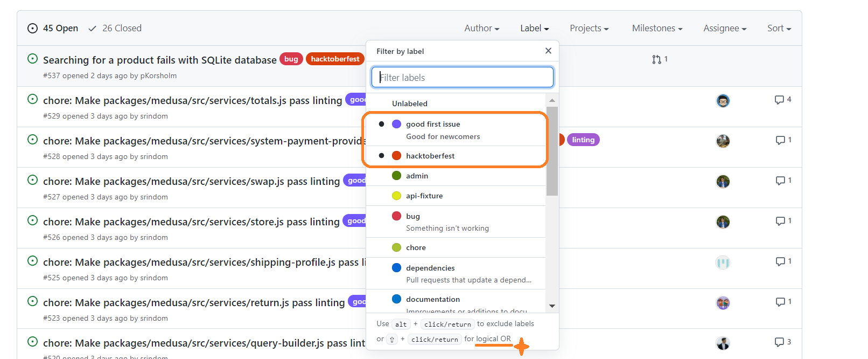868x359 pixels.
Task: Click assignee avatar on query-builder.js issue
Action: [723, 343]
